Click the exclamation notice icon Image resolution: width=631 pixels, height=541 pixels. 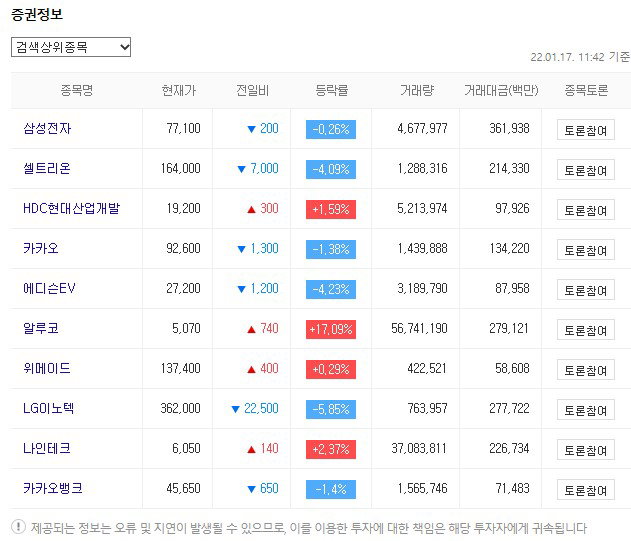19,526
